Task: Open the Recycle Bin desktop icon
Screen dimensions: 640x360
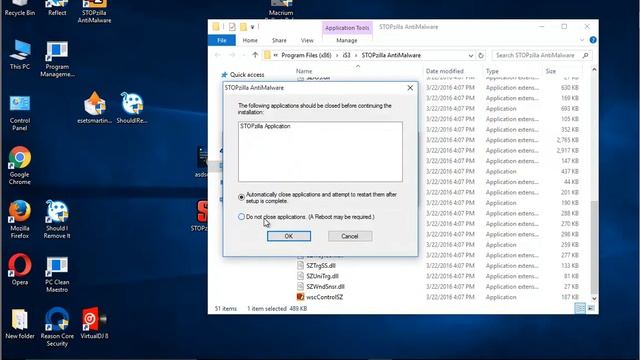Action: [x=19, y=8]
